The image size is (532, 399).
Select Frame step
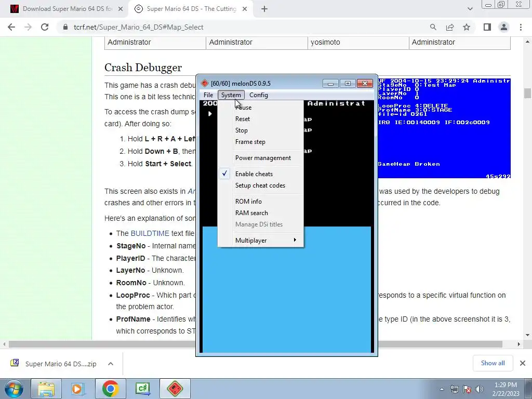tap(261, 142)
